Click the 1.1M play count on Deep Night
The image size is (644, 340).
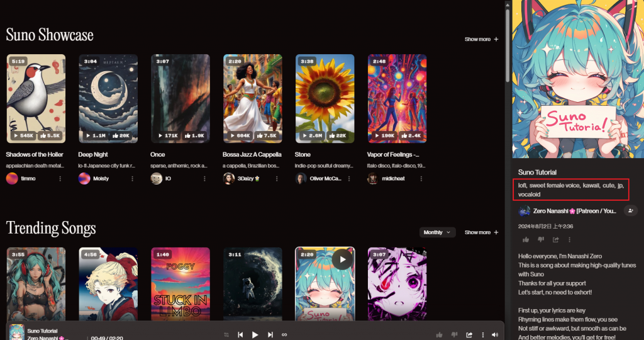[x=96, y=135]
